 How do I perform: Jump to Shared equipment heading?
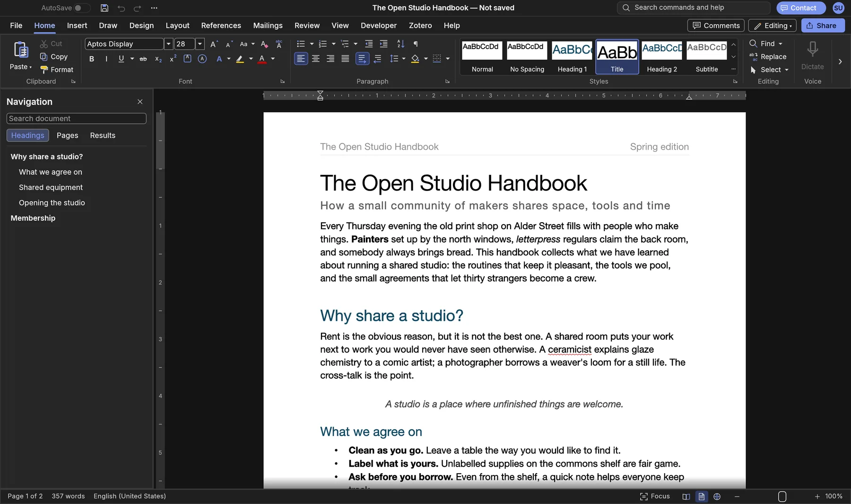pyautogui.click(x=51, y=187)
